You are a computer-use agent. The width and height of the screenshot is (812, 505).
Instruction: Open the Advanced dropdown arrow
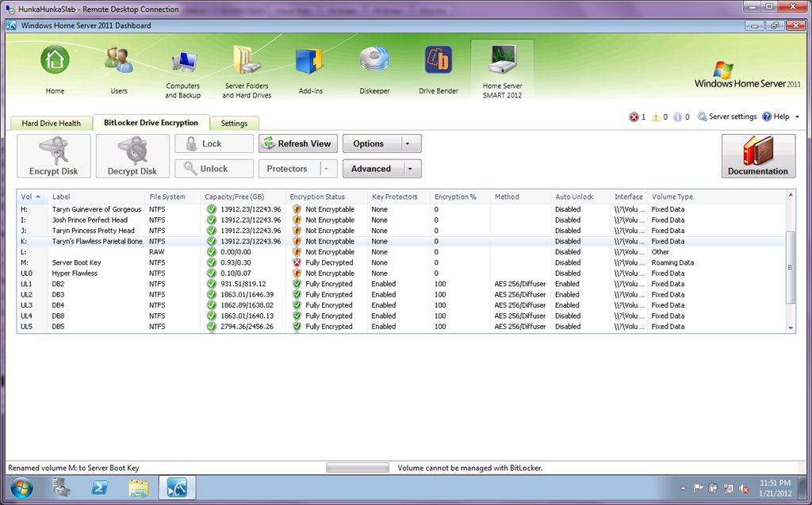(410, 169)
